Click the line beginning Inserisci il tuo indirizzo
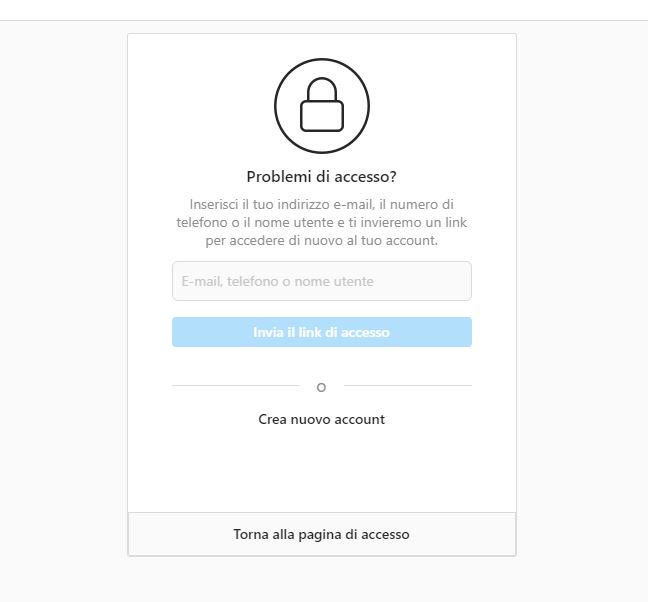Image resolution: width=648 pixels, height=602 pixels. pos(322,205)
